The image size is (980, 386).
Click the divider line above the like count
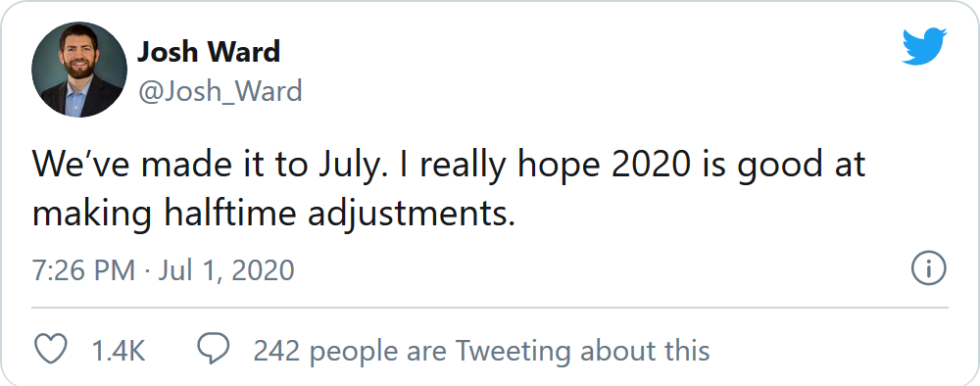[x=490, y=308]
